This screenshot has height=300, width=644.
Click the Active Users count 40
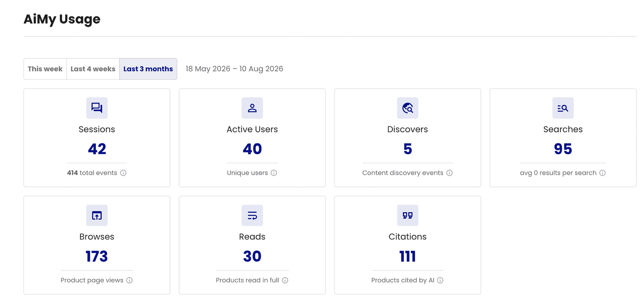252,149
